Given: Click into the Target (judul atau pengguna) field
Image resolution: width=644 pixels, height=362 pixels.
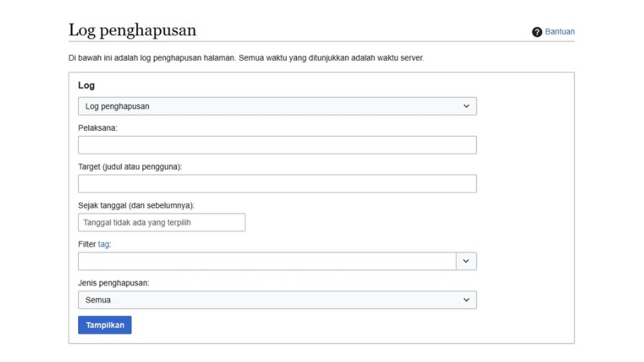Looking at the screenshot, I should 277,184.
